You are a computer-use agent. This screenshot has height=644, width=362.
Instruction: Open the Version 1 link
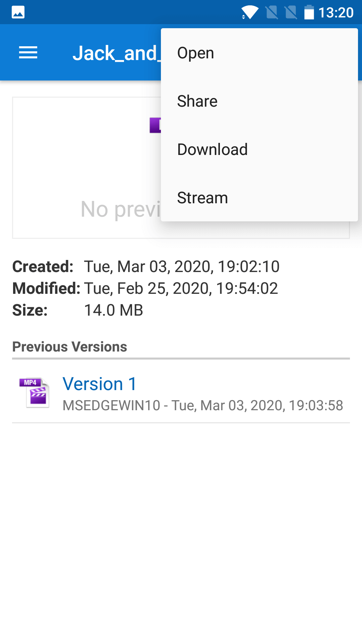[100, 384]
